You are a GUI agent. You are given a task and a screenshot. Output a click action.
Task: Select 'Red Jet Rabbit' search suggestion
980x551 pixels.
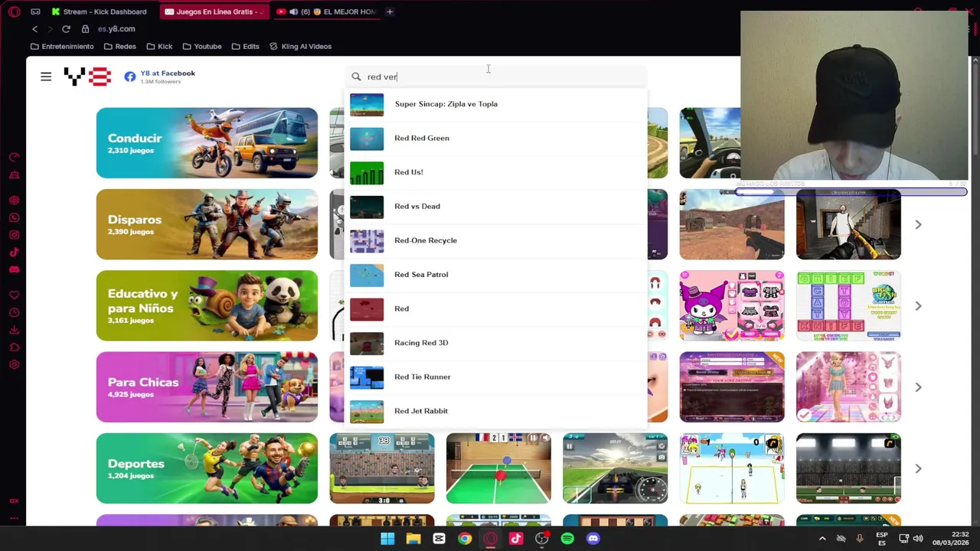496,410
